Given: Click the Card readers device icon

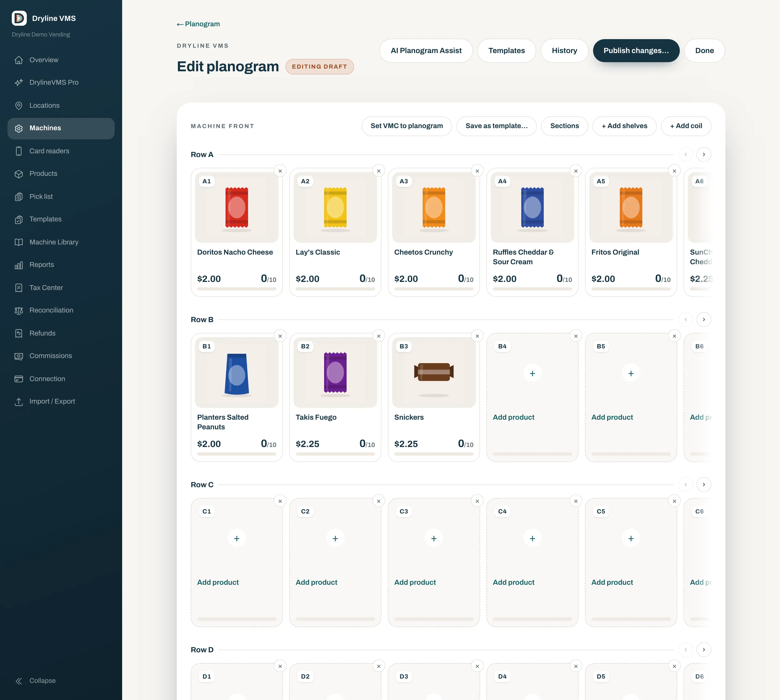Looking at the screenshot, I should (18, 151).
